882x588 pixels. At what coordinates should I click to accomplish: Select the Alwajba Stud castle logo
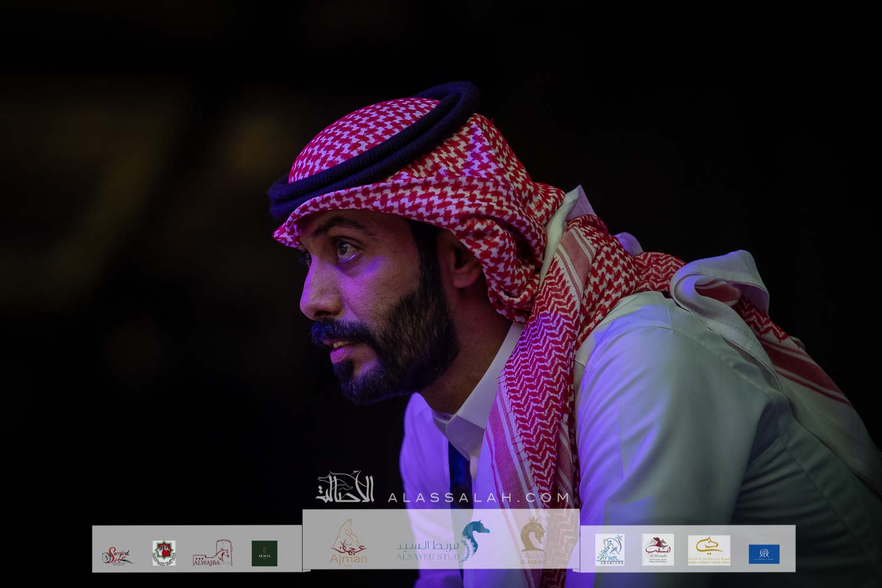[x=212, y=554]
